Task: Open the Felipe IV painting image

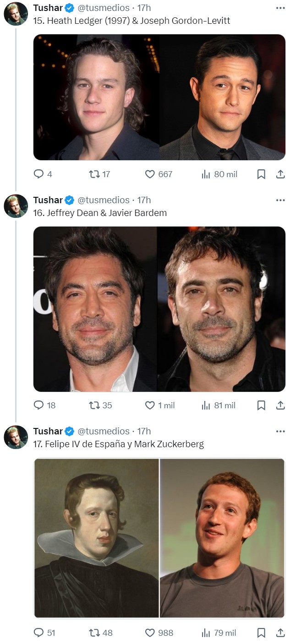Action: tap(97, 538)
